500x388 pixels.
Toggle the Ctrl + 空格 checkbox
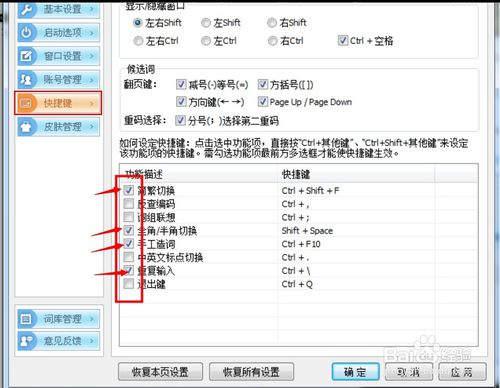click(343, 40)
